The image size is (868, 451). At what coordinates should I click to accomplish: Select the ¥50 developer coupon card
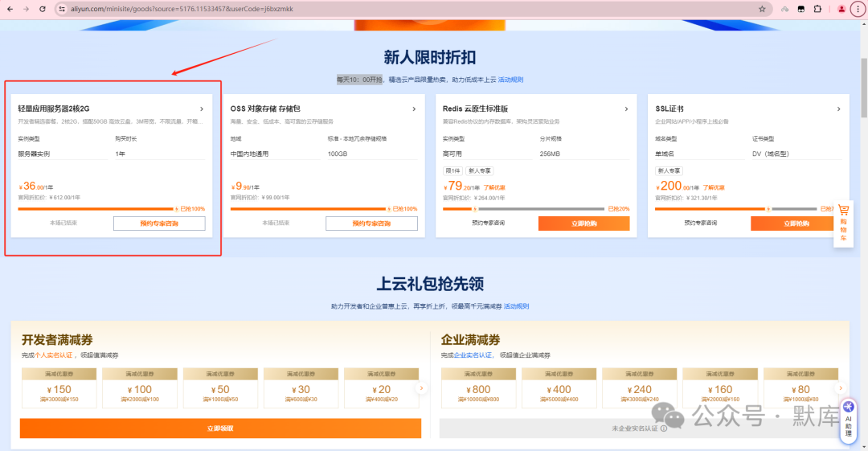click(x=220, y=387)
